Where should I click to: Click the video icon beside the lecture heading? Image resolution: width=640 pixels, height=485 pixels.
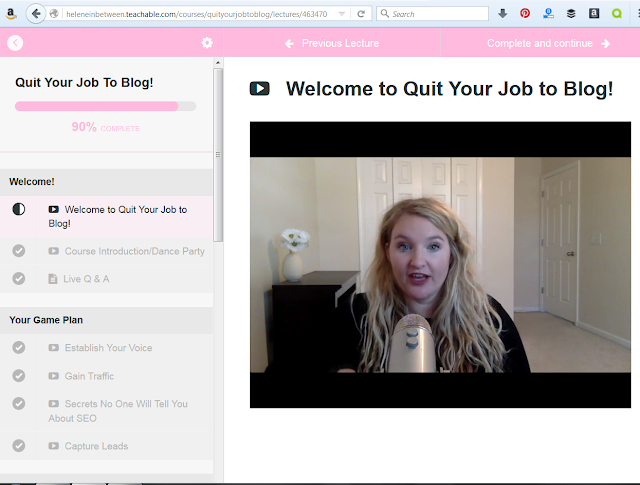[x=260, y=89]
